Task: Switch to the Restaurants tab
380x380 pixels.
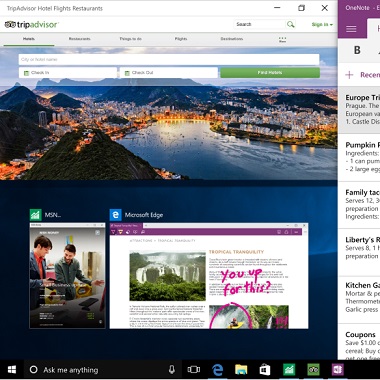Action: [80, 39]
